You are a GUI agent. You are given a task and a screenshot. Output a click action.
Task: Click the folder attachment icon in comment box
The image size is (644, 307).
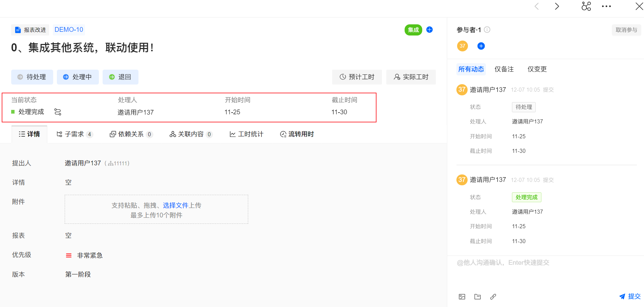(x=477, y=297)
